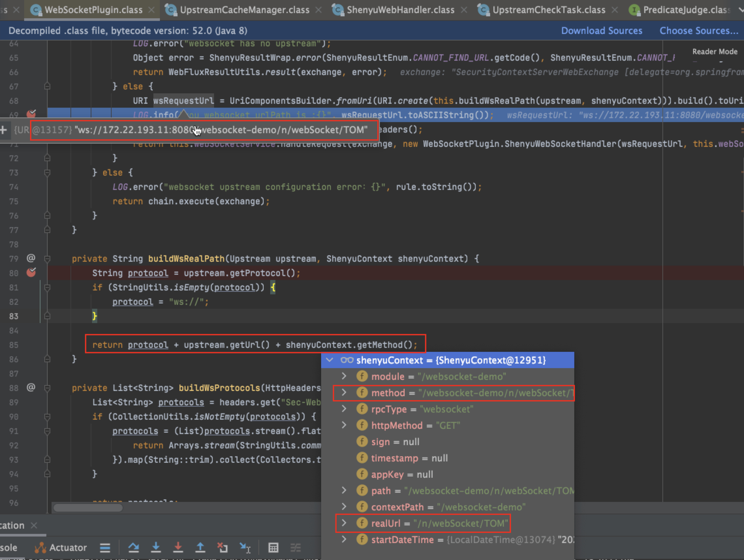Screen dimensions: 744x560
Task: Expand the path field node
Action: pos(344,490)
